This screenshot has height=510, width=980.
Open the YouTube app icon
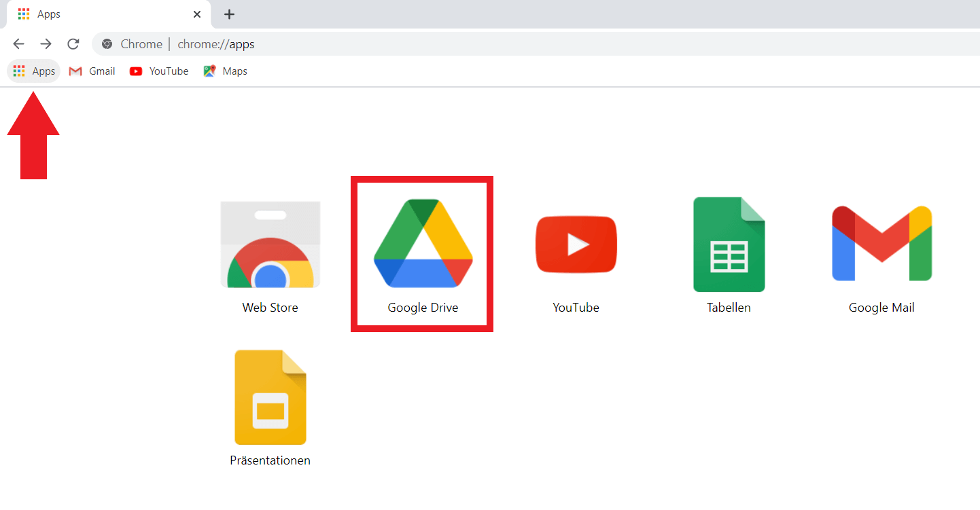pyautogui.click(x=576, y=244)
